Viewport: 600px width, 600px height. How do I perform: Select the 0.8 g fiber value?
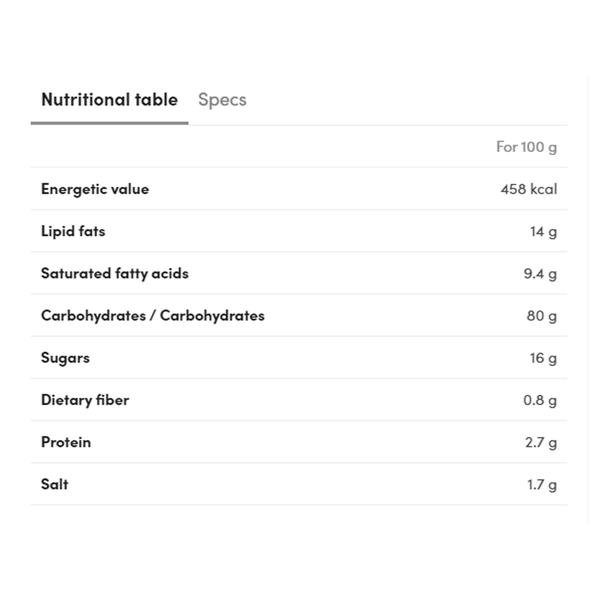540,399
